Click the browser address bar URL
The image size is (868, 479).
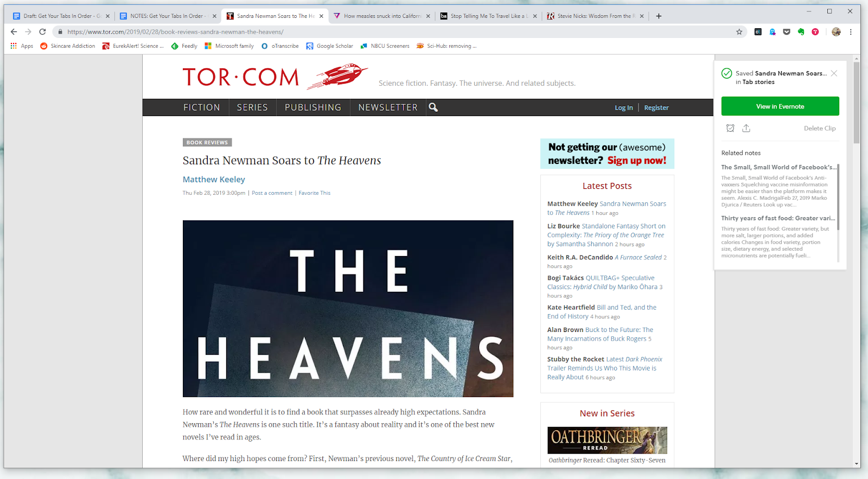[175, 32]
